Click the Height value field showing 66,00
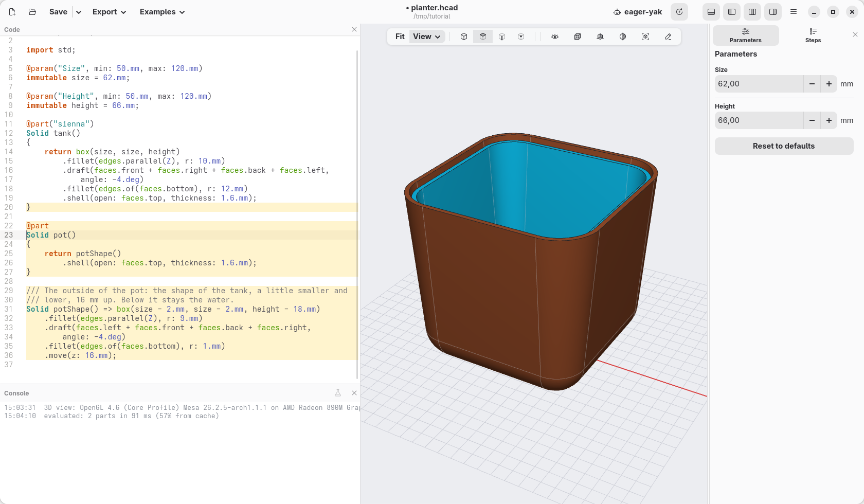 759,120
